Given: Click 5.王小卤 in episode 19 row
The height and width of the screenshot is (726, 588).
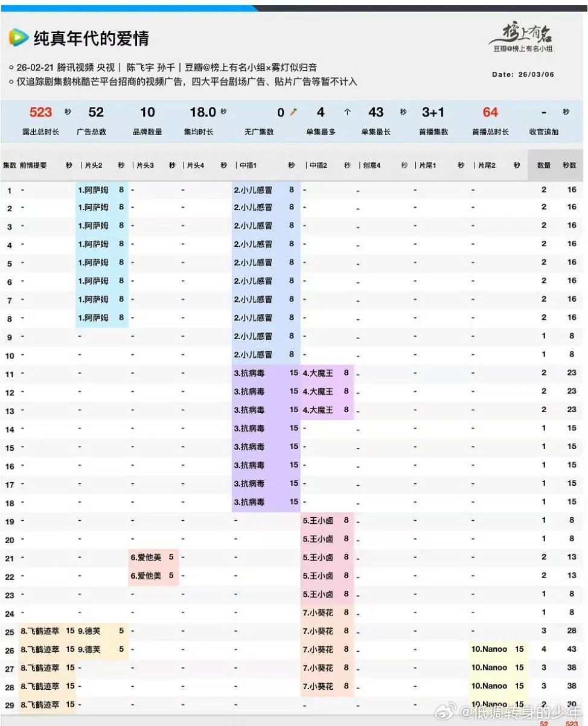Looking at the screenshot, I should point(318,520).
